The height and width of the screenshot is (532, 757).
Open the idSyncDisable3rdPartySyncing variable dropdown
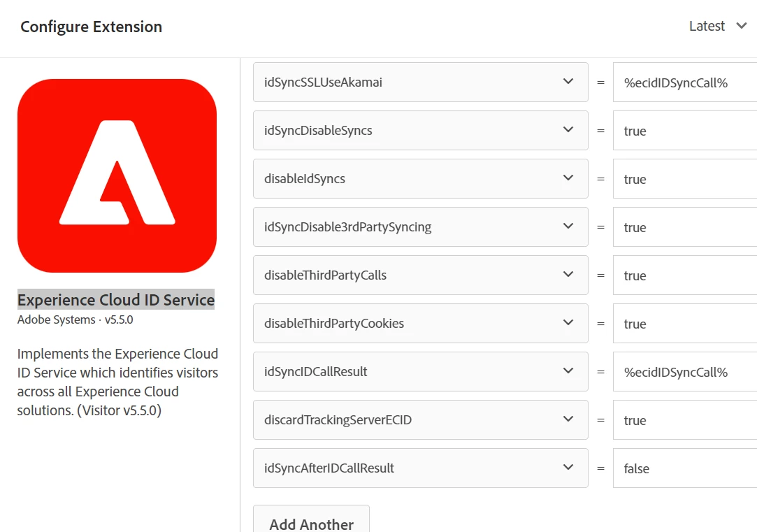pos(421,227)
